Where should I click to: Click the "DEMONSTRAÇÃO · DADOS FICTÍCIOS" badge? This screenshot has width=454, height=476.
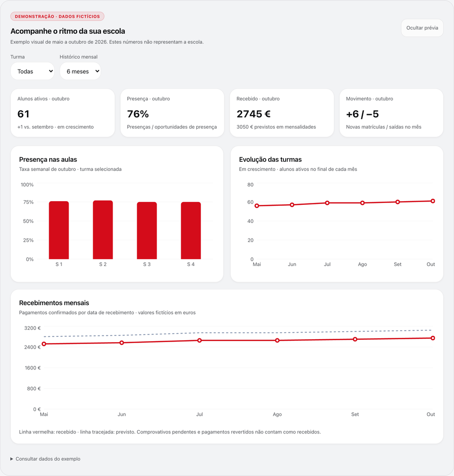[57, 17]
